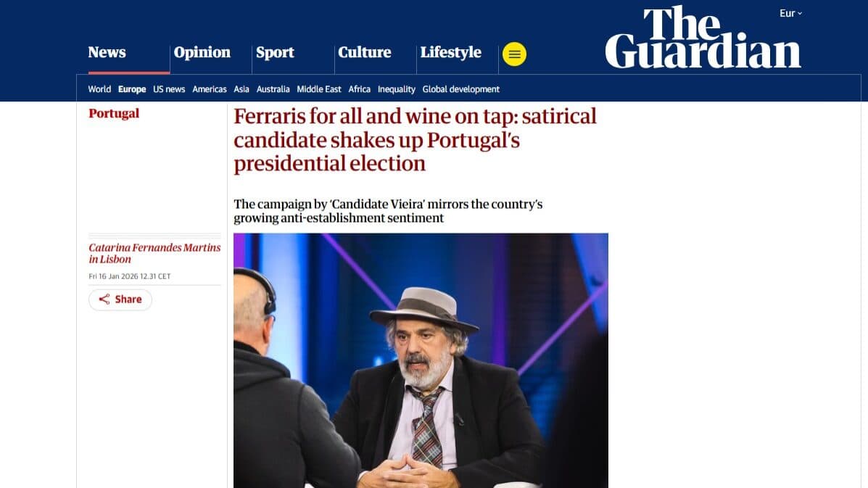
Task: Open author page for Catarina Fernandes Martins
Action: click(154, 247)
